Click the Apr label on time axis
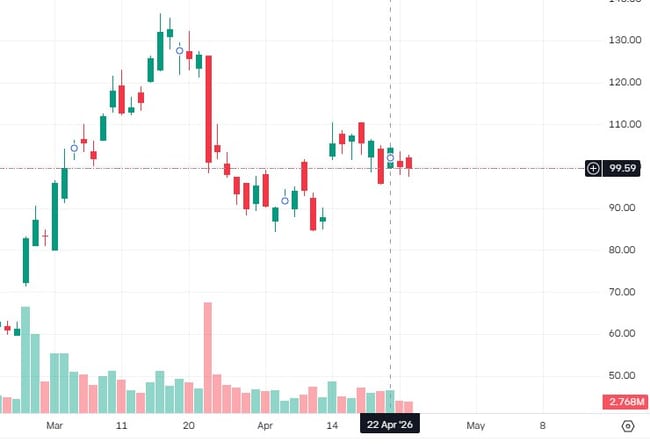 click(265, 426)
